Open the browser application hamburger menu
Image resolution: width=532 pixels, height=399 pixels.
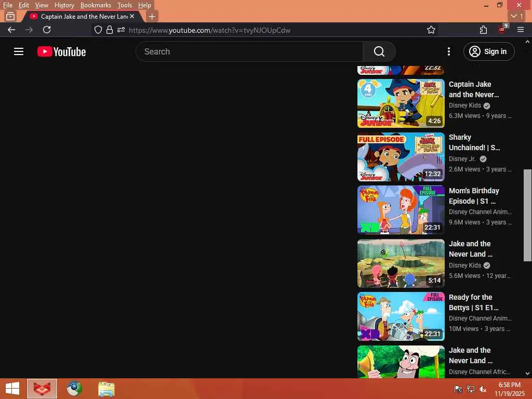(521, 30)
